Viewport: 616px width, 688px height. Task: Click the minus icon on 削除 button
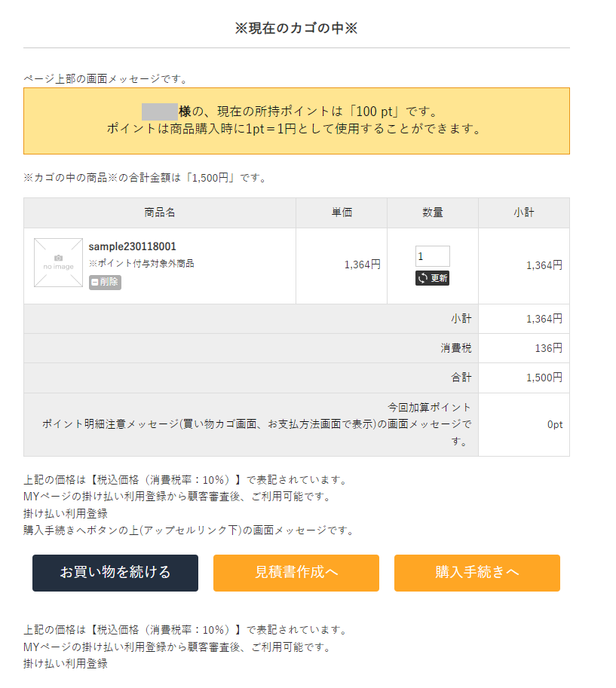click(x=94, y=282)
